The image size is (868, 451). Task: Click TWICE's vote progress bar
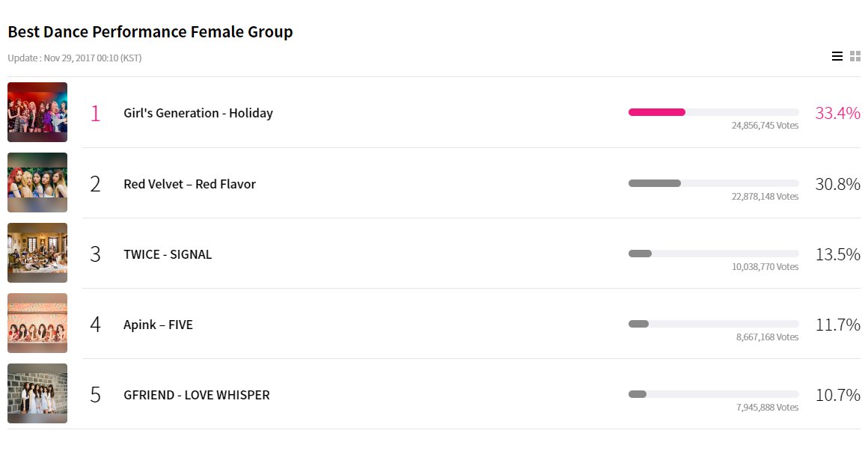(714, 254)
